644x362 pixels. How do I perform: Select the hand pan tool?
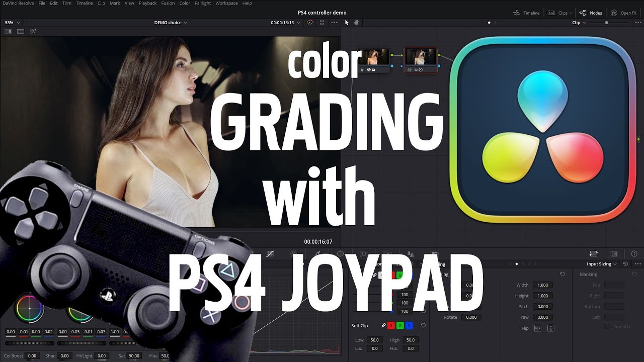[x=356, y=23]
